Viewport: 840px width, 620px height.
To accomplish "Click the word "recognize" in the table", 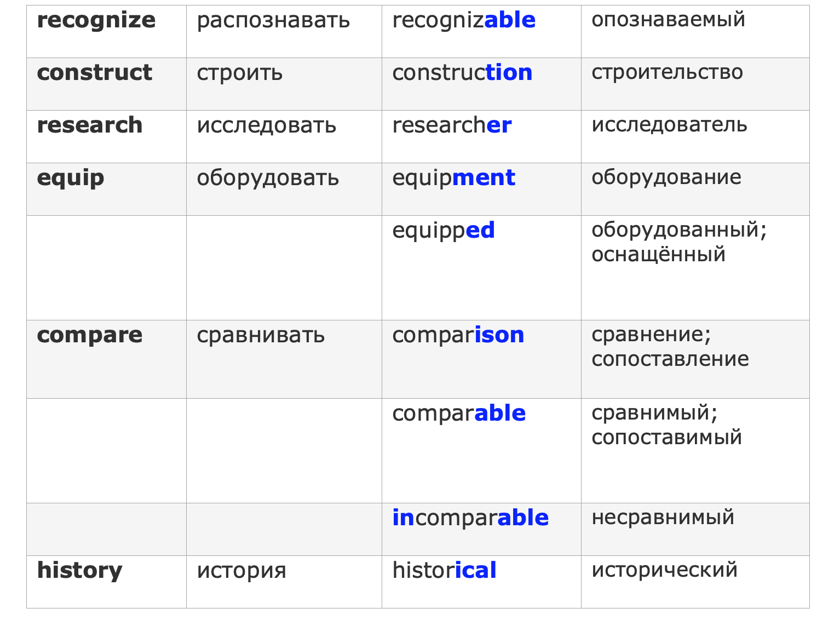I will click(96, 21).
